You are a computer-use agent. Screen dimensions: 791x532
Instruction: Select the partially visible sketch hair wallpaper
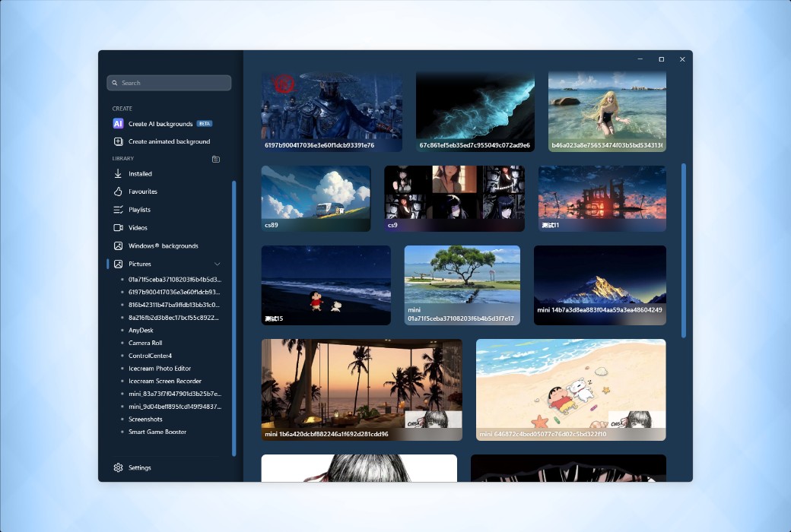359,468
